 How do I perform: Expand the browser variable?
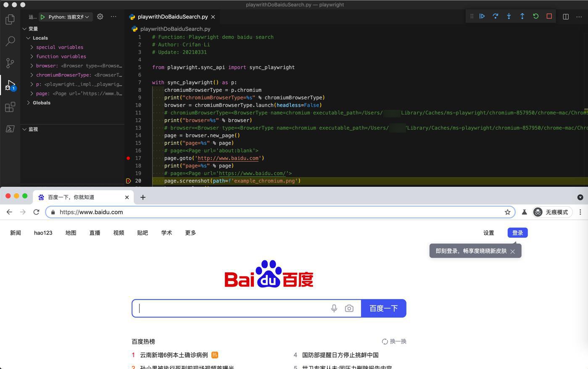coord(32,66)
